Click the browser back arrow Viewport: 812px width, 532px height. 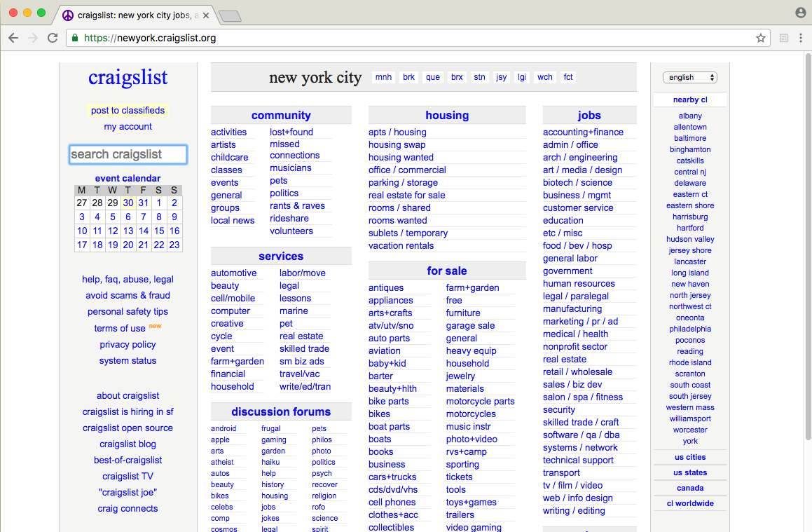[13, 38]
